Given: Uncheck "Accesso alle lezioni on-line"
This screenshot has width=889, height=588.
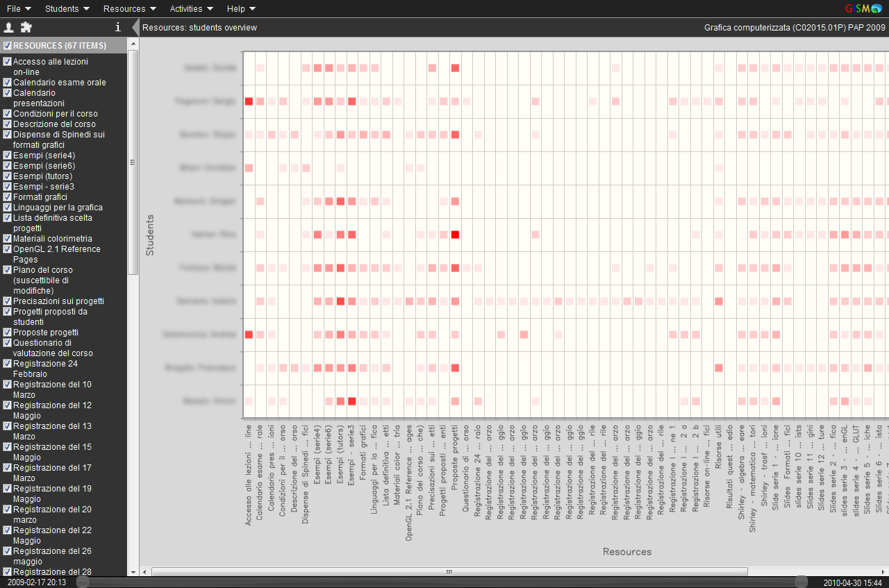Looking at the screenshot, I should [6, 62].
